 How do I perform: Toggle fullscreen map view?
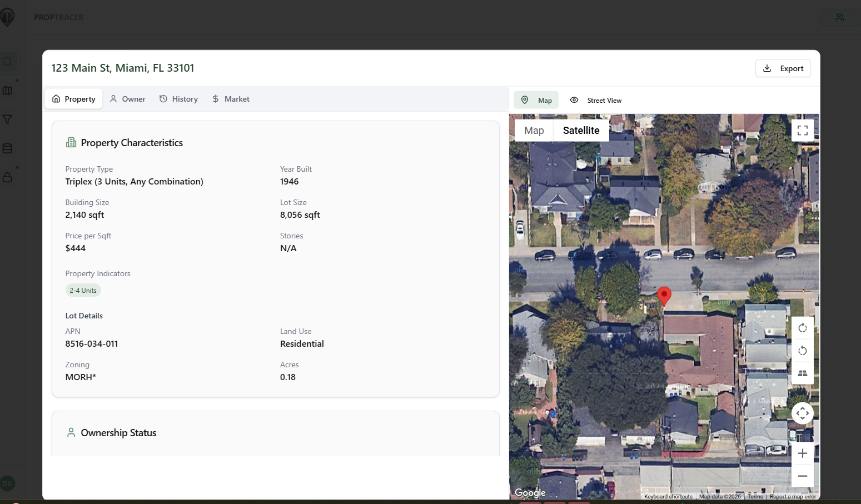[803, 131]
